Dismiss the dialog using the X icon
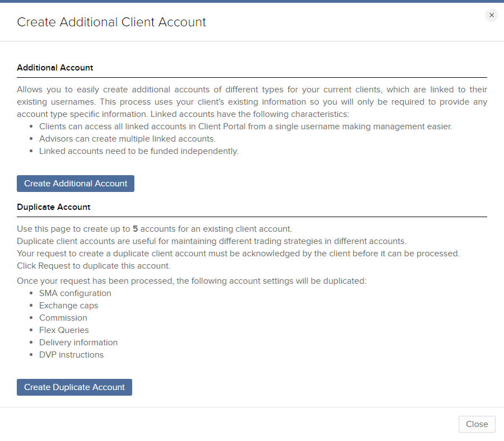This screenshot has height=441, width=504. point(491,15)
